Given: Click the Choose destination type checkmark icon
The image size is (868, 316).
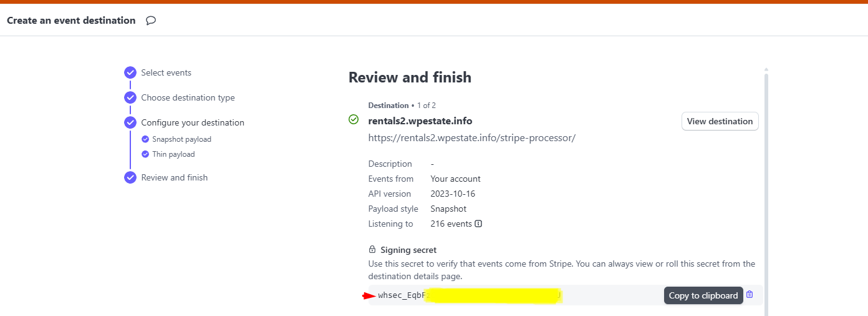Looking at the screenshot, I should (x=130, y=97).
